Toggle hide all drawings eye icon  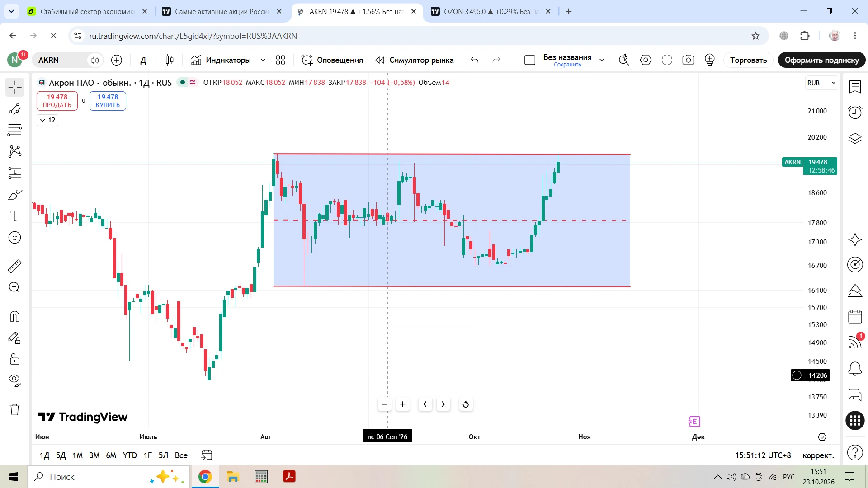click(14, 380)
